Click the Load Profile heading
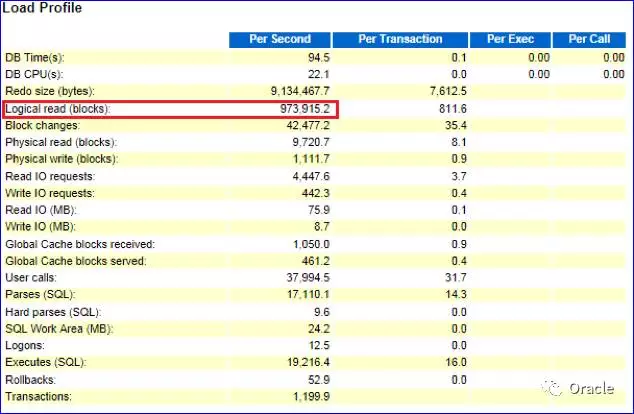The height and width of the screenshot is (414, 634). 41,8
